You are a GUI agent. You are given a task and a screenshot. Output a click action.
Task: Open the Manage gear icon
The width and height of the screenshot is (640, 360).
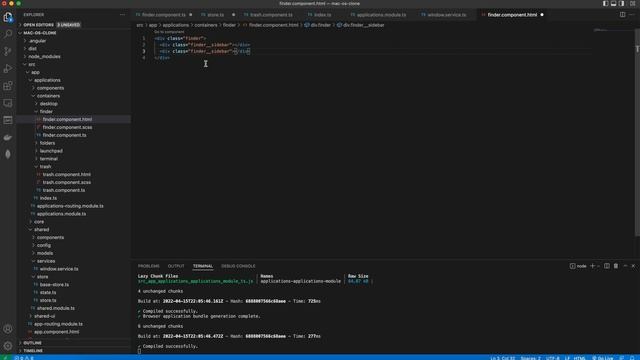click(8, 346)
